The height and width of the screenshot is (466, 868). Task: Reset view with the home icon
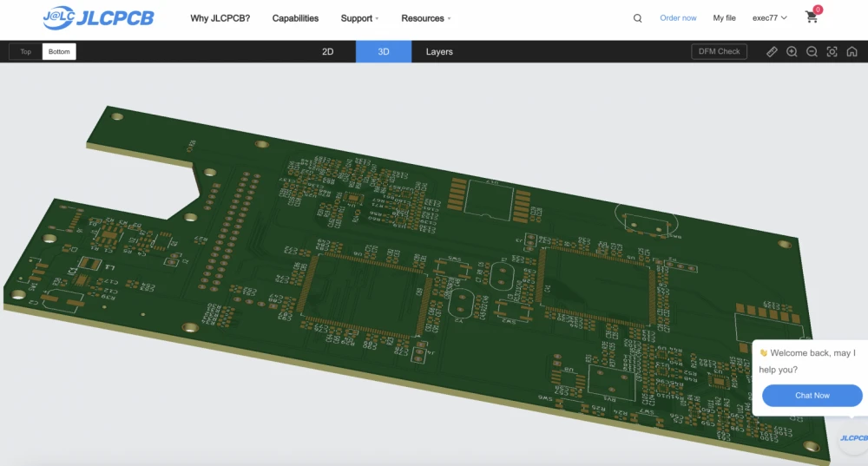(852, 52)
